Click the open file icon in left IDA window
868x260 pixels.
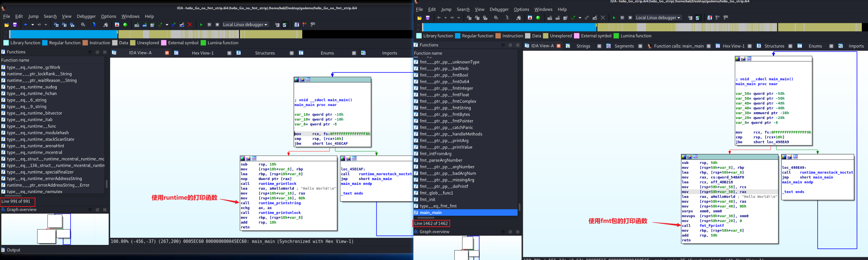(x=7, y=25)
